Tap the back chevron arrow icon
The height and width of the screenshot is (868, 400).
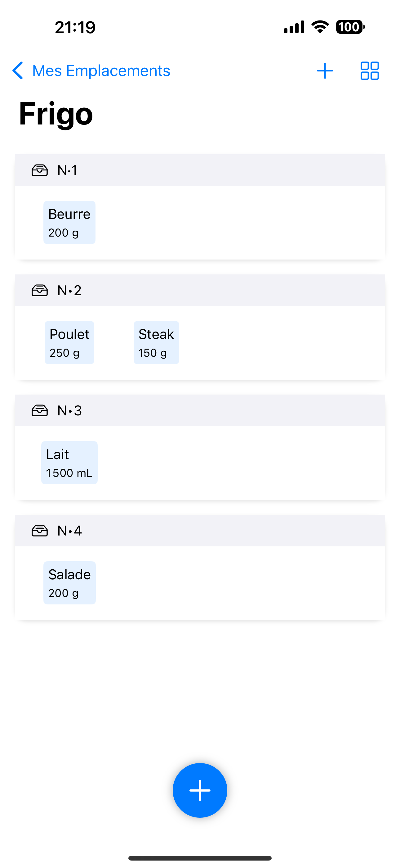[17, 70]
